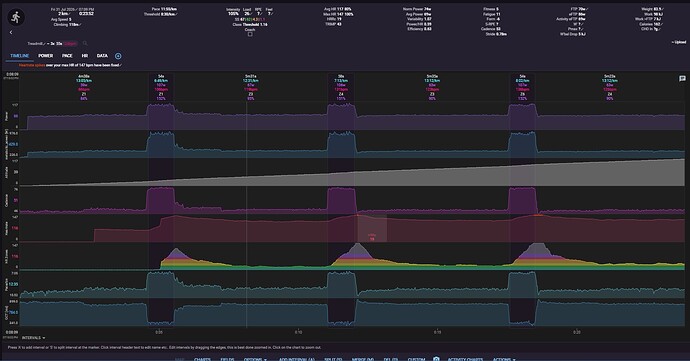Click the search magnifier beside Treadmill name
This screenshot has height=361, width=690.
(85, 43)
